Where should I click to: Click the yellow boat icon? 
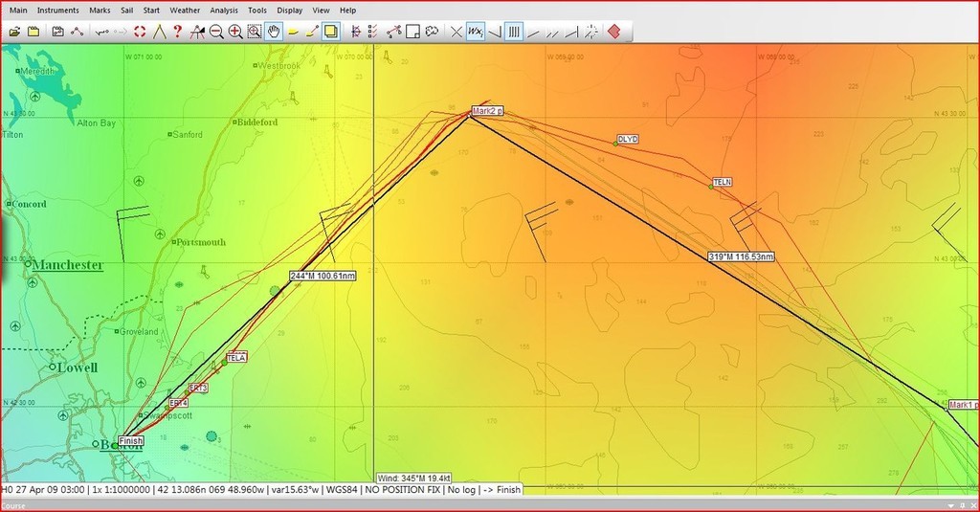[293, 32]
